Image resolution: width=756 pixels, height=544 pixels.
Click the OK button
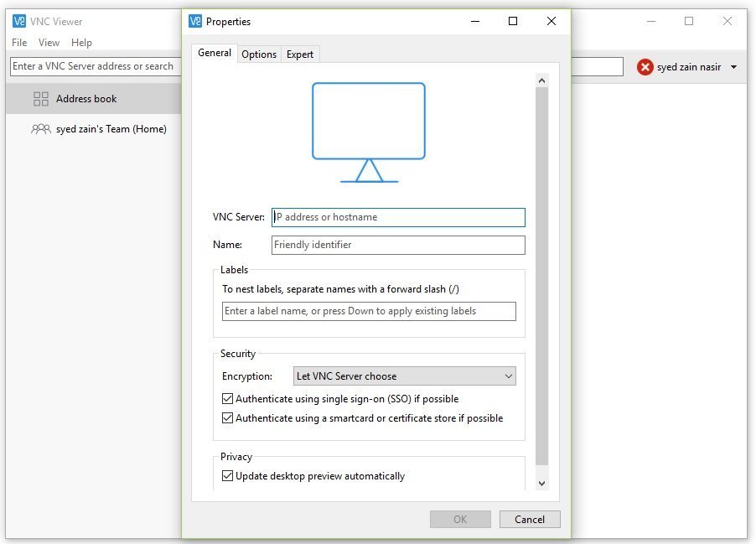click(x=460, y=520)
